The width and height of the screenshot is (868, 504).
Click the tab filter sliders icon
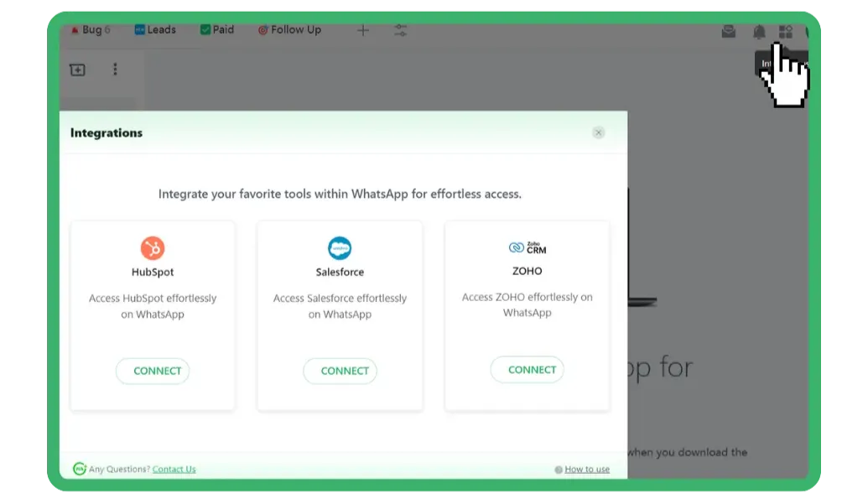401,30
